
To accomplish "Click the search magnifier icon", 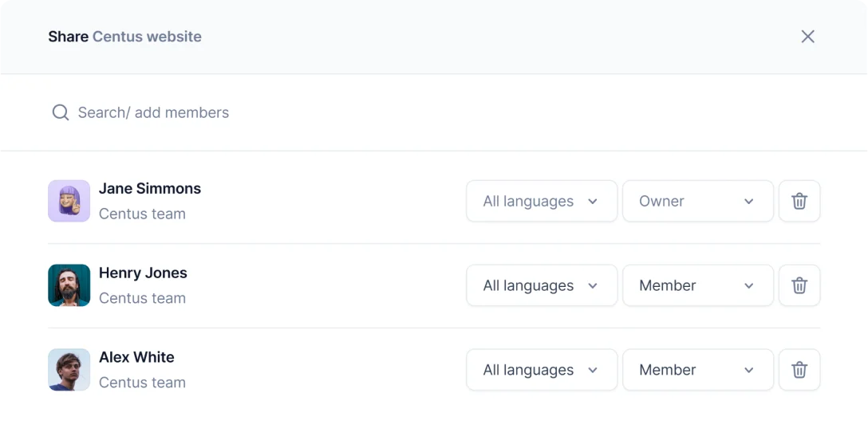I will tap(61, 112).
